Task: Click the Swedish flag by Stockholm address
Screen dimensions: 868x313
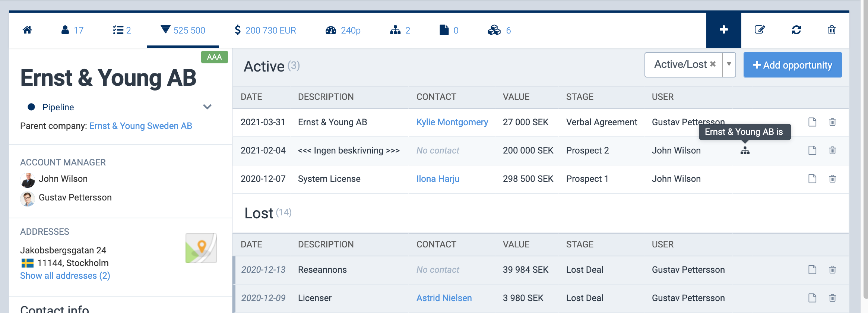Action: tap(28, 263)
